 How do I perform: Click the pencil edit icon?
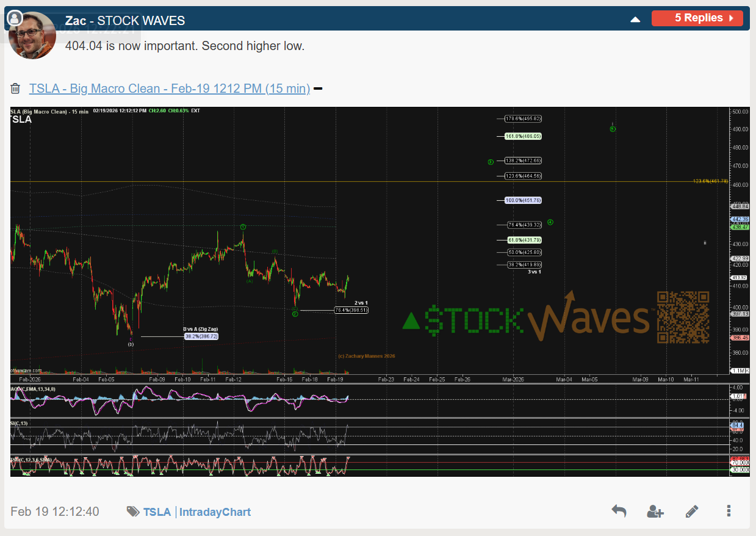691,511
